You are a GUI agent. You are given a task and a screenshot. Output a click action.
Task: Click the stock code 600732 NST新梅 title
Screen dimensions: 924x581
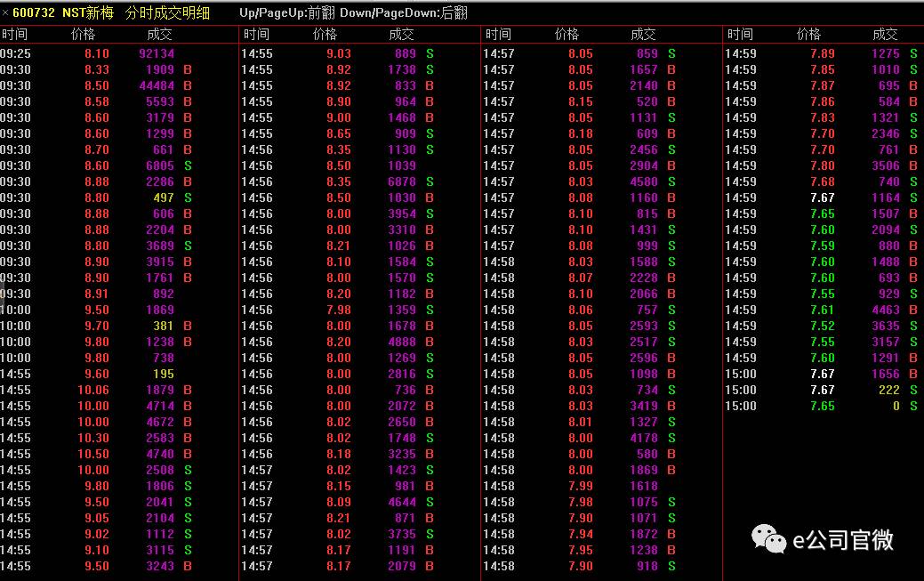tap(63, 12)
